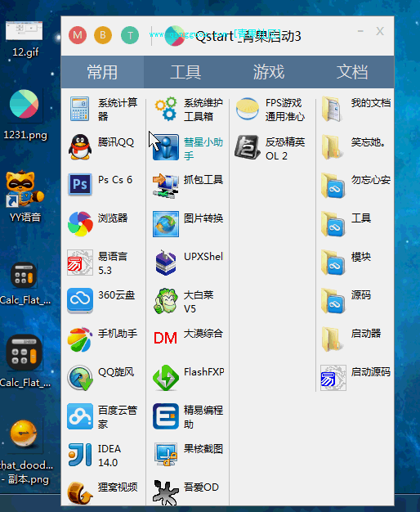This screenshot has height=512, width=420.
Task: Open 笑忘她 folder icon
Action: [x=333, y=147]
